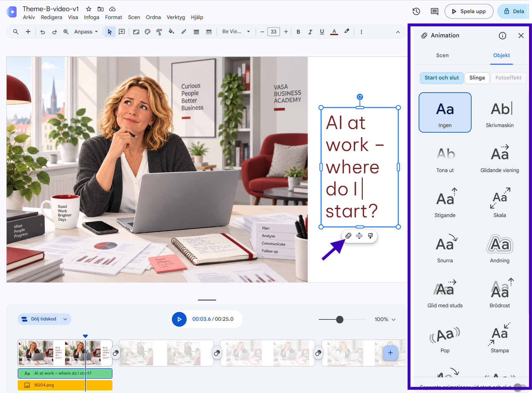Click the Dölj tidskod button
Screen dimensions: 532x393
coord(39,319)
